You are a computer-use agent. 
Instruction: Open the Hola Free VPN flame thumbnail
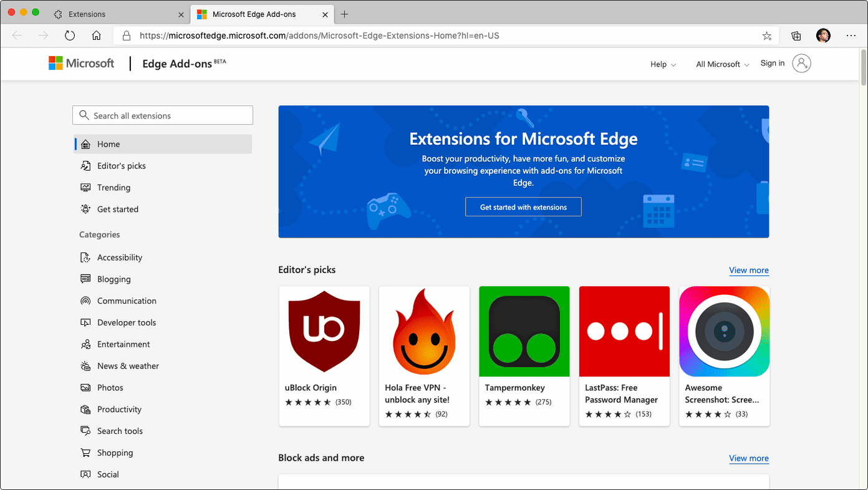click(x=424, y=332)
